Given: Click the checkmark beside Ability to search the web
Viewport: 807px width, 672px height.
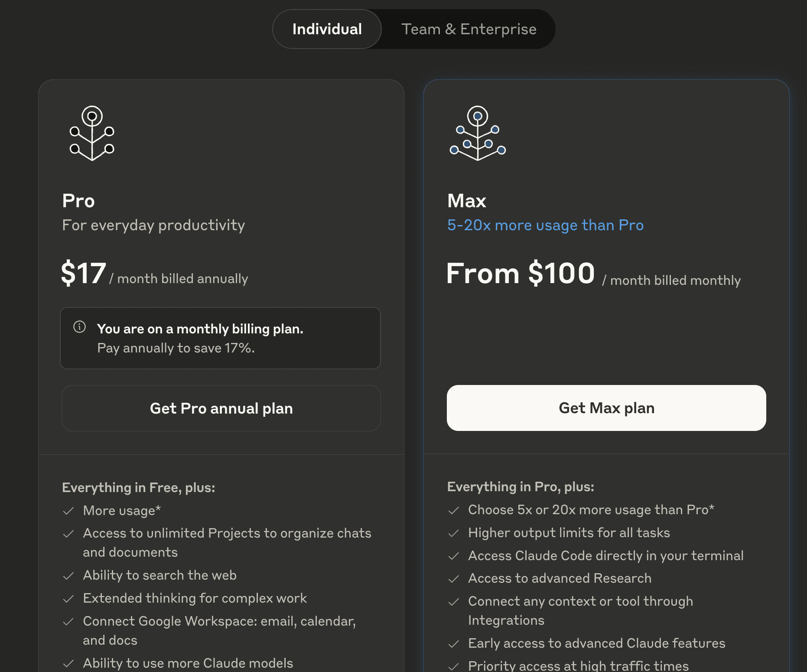Looking at the screenshot, I should point(68,576).
